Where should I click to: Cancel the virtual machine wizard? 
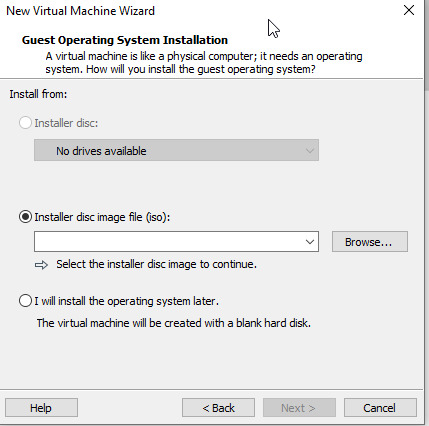(x=380, y=408)
